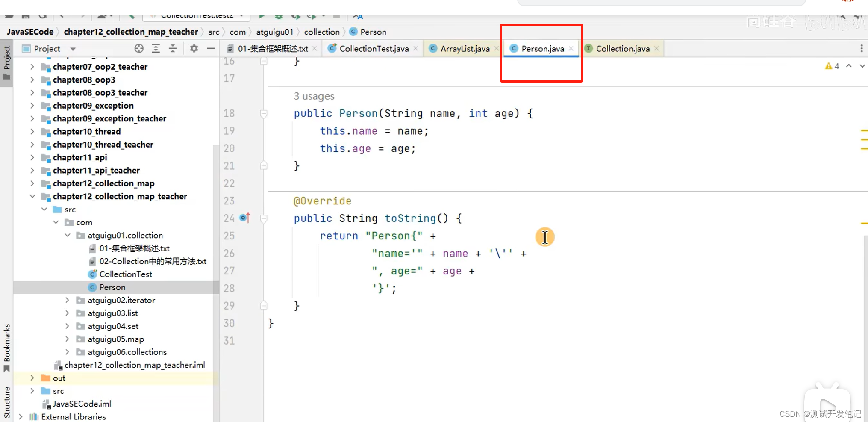Select chapter11_api_teacher in project tree
This screenshot has height=422, width=868.
click(96, 171)
